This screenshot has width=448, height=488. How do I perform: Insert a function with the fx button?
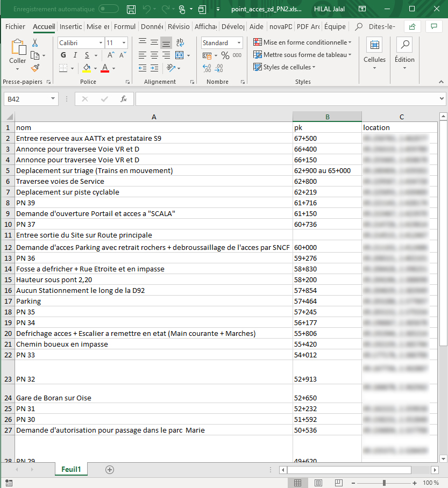[x=124, y=99]
